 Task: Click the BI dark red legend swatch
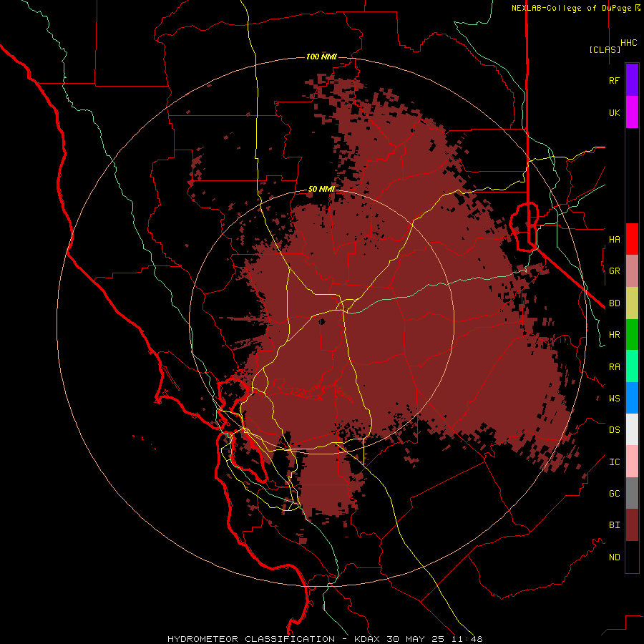point(632,525)
